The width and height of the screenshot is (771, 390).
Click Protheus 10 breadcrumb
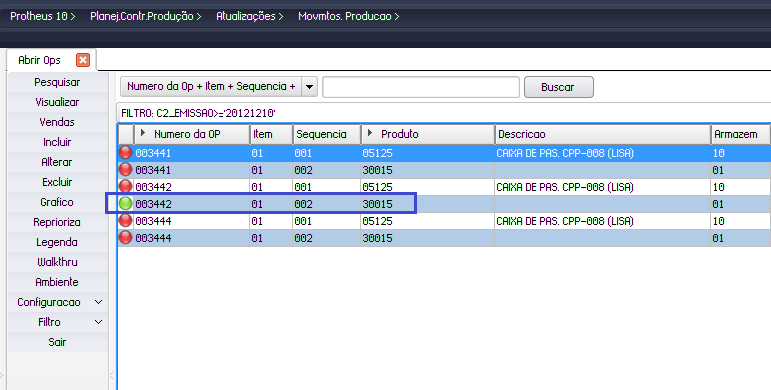coord(42,16)
